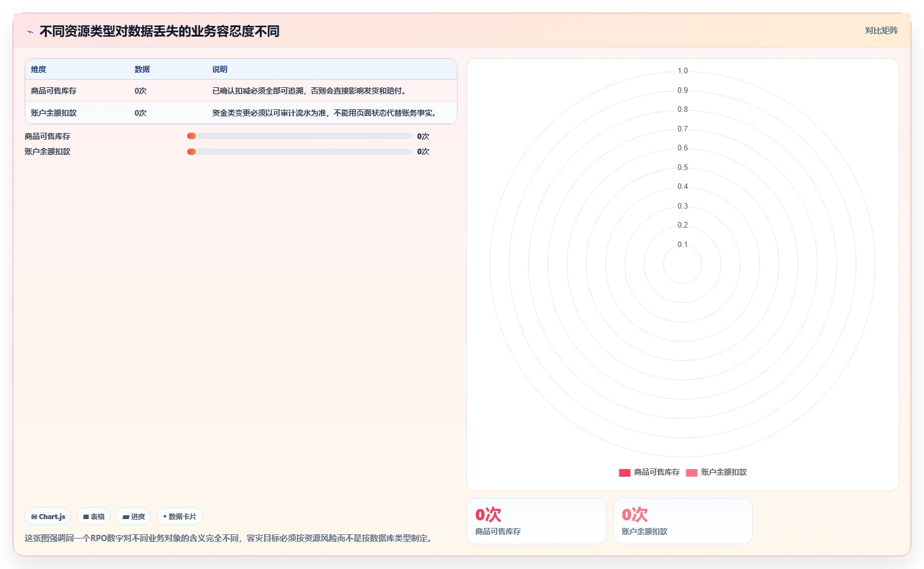
Task: Click the 0.1 radar axis label
Action: click(683, 245)
